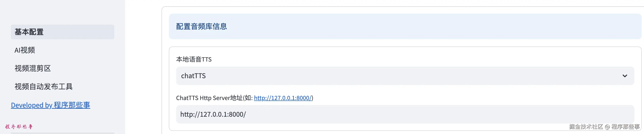This screenshot has height=134, width=644.
Task: Click the @ 程序那些事 author watermark
Action: (x=623, y=127)
